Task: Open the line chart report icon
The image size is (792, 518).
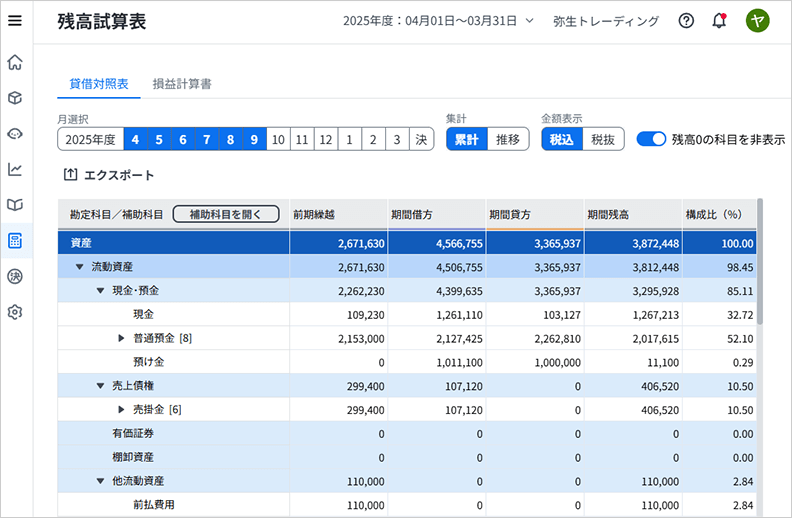Action: (15, 169)
